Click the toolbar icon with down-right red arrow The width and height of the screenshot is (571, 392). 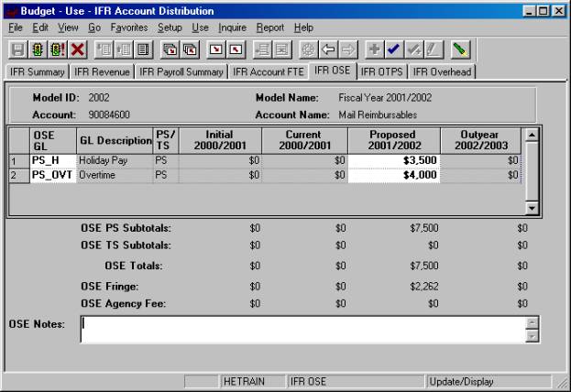[216, 49]
